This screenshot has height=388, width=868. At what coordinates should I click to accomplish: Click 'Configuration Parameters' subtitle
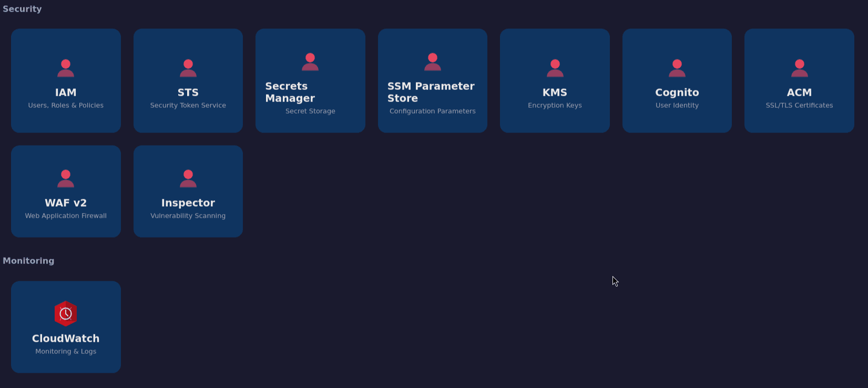[433, 111]
